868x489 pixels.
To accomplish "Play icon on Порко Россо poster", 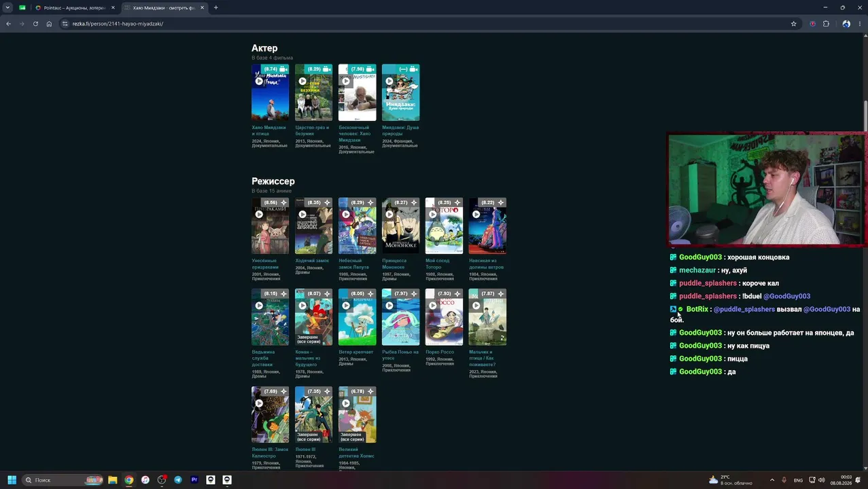I will click(433, 306).
